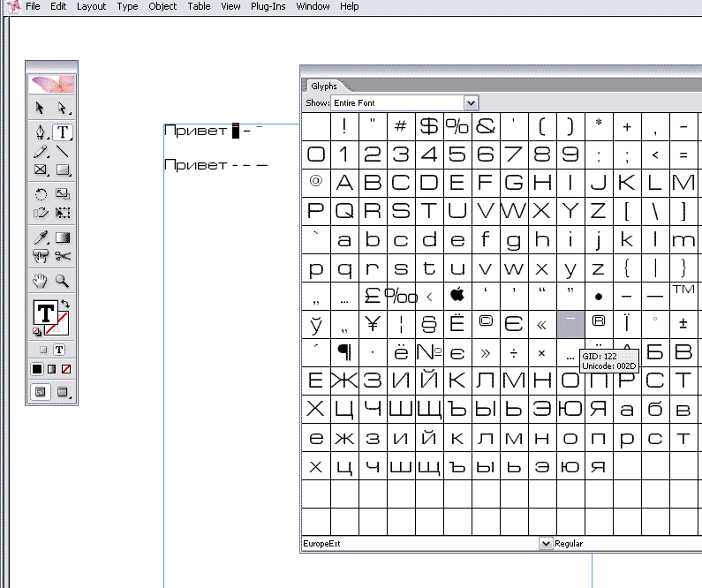The height and width of the screenshot is (588, 702).
Task: Select the Direct Selection tool white arrow
Action: pyautogui.click(x=62, y=108)
